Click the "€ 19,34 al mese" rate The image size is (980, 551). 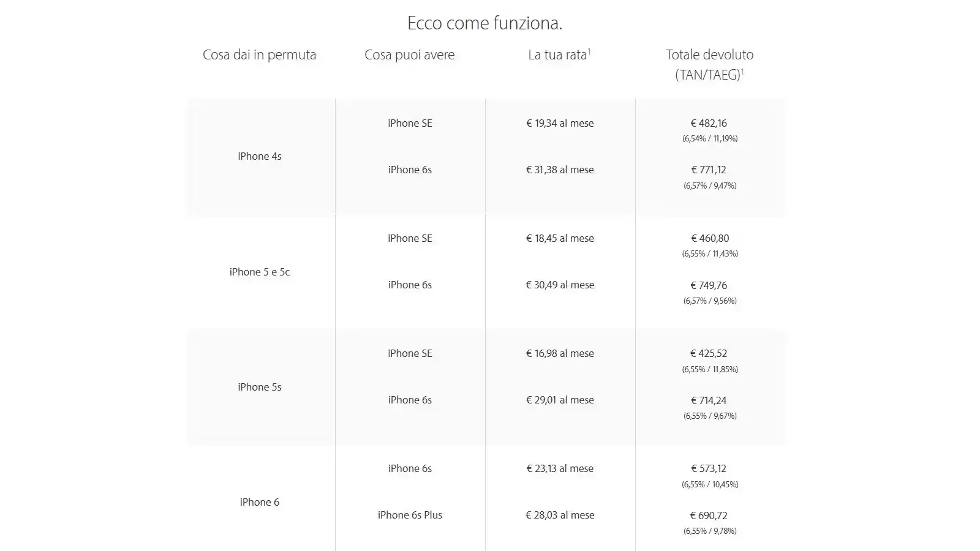560,123
